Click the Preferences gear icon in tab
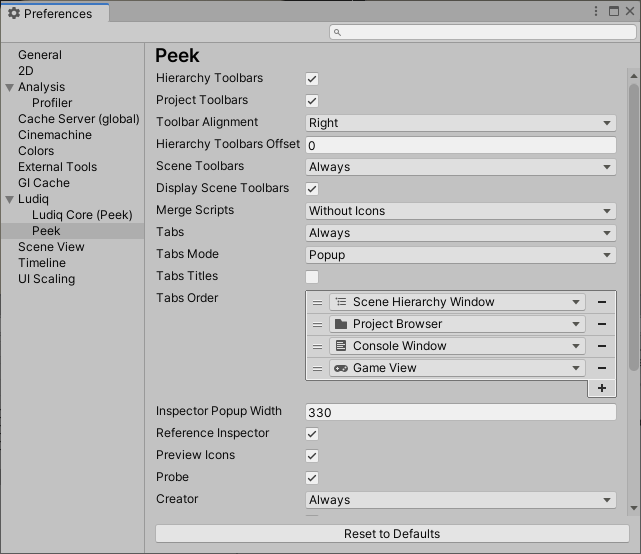Image resolution: width=641 pixels, height=554 pixels. (x=14, y=13)
